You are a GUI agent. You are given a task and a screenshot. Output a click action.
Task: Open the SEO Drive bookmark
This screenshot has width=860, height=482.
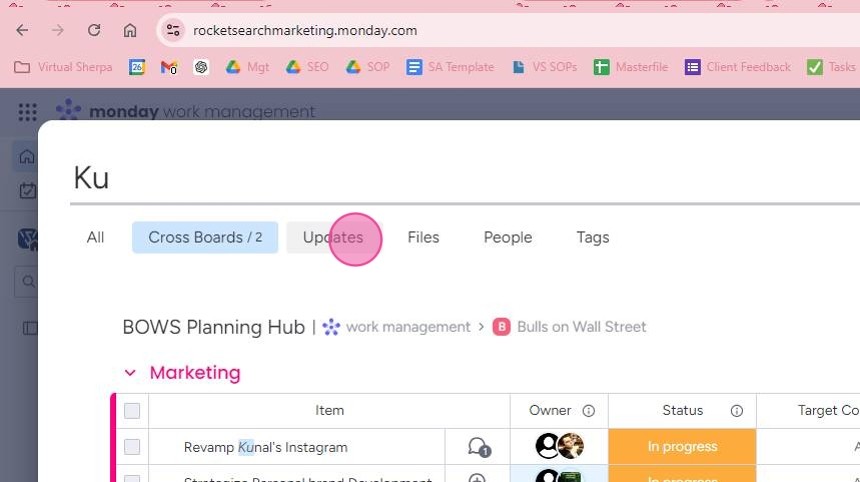point(307,67)
